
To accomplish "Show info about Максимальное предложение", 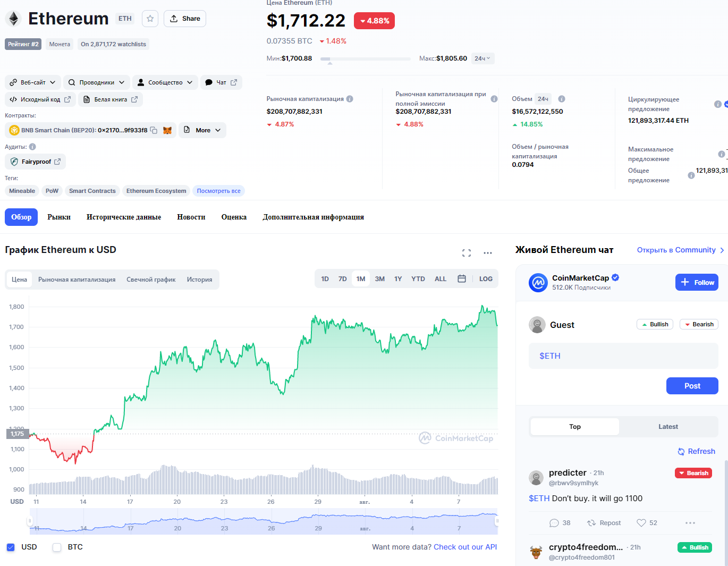I will click(722, 154).
